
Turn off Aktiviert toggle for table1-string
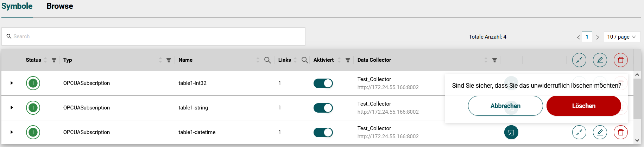[x=323, y=108]
